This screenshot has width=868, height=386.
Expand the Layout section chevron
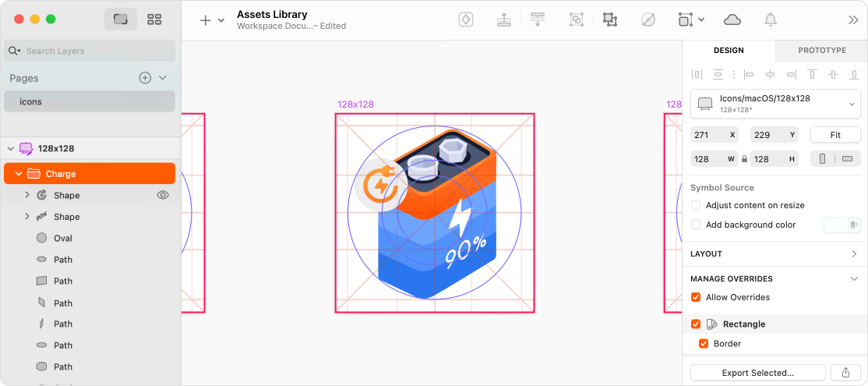click(x=854, y=253)
